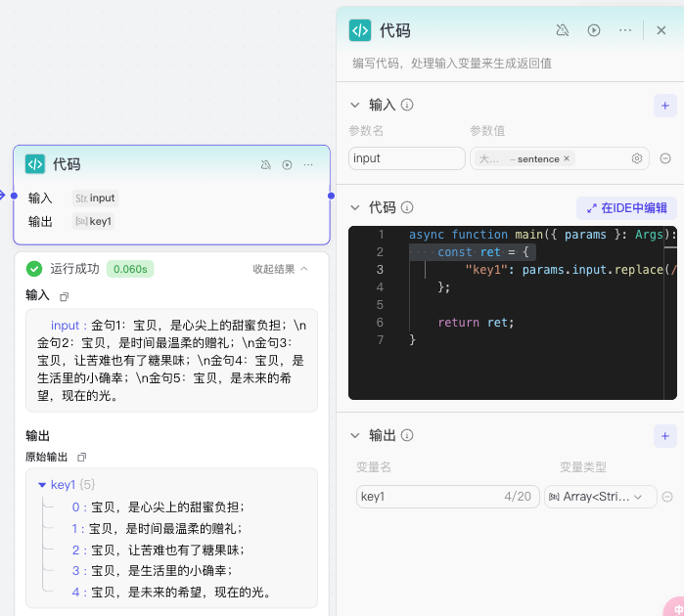Viewport: 684px width, 616px height.
Task: Collapse the 输出 section chevron in the right panel
Action: coord(355,435)
